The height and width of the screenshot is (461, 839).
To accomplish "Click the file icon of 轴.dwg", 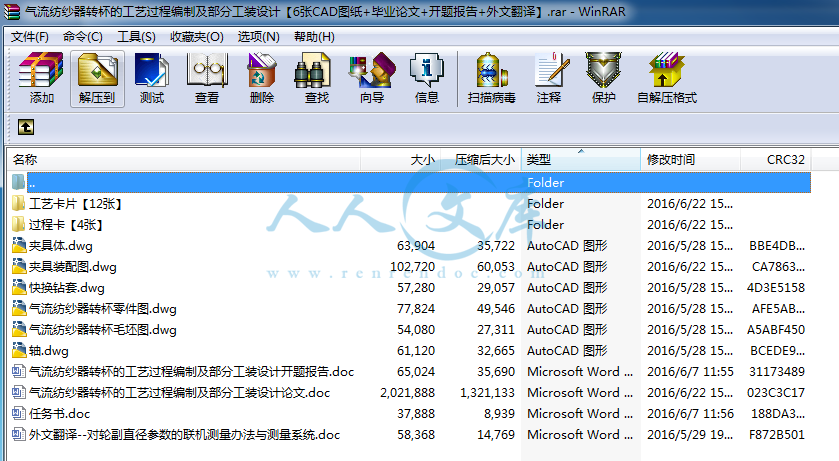I will (19, 350).
